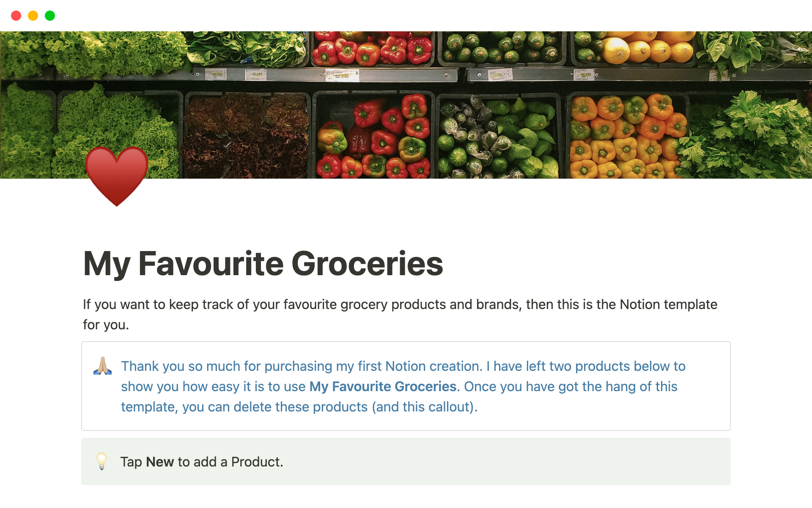Image resolution: width=812 pixels, height=508 pixels.
Task: Minimize the window with yellow button
Action: point(33,16)
